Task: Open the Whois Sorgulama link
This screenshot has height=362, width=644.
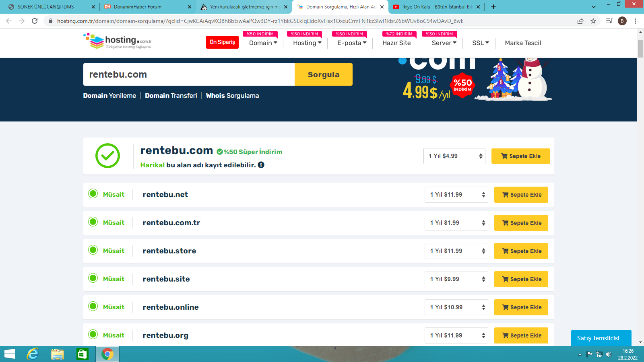Action: [232, 96]
